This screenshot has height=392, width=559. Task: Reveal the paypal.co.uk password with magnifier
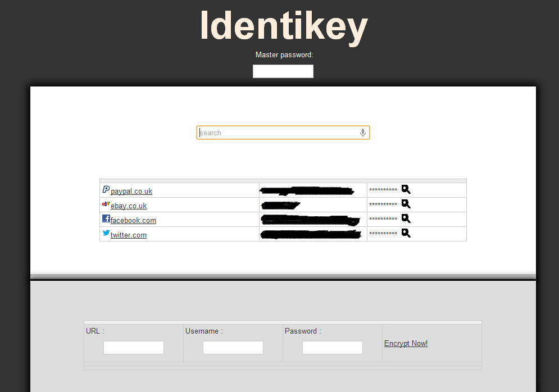pyautogui.click(x=406, y=190)
